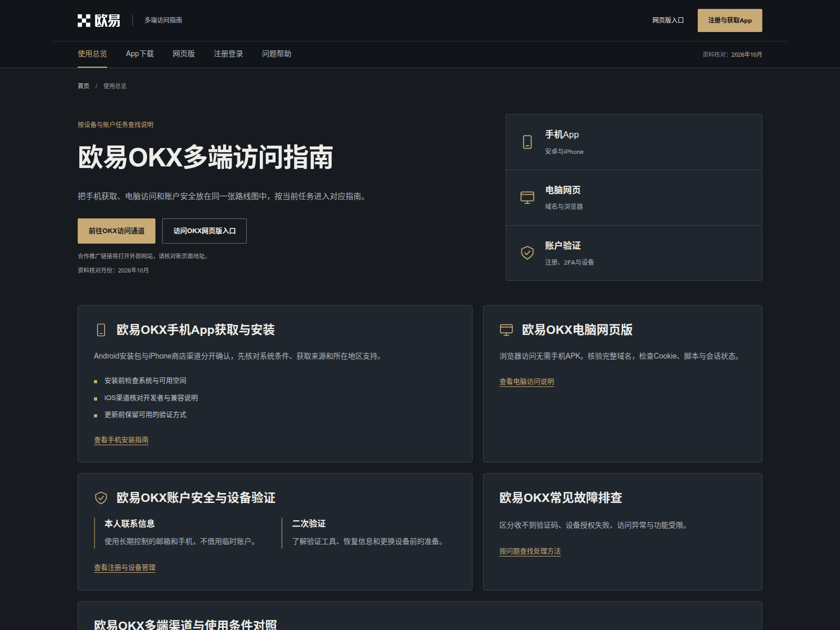Click the 欧易OKX电脑网页版 heading text

(577, 330)
